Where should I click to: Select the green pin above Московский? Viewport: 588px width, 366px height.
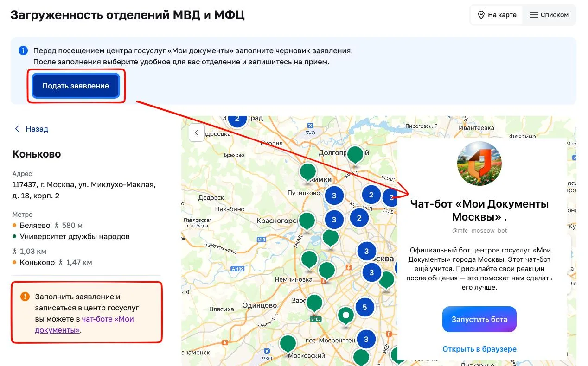click(x=288, y=345)
